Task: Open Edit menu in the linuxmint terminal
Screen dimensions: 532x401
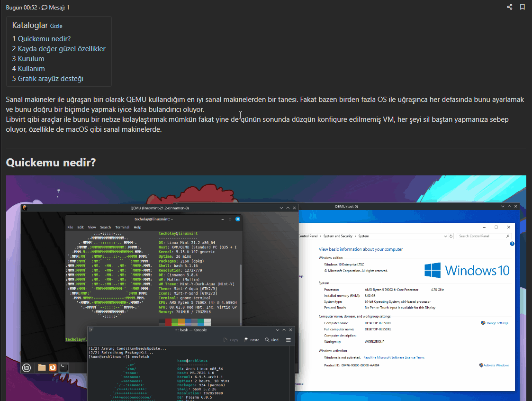Action: click(81, 227)
